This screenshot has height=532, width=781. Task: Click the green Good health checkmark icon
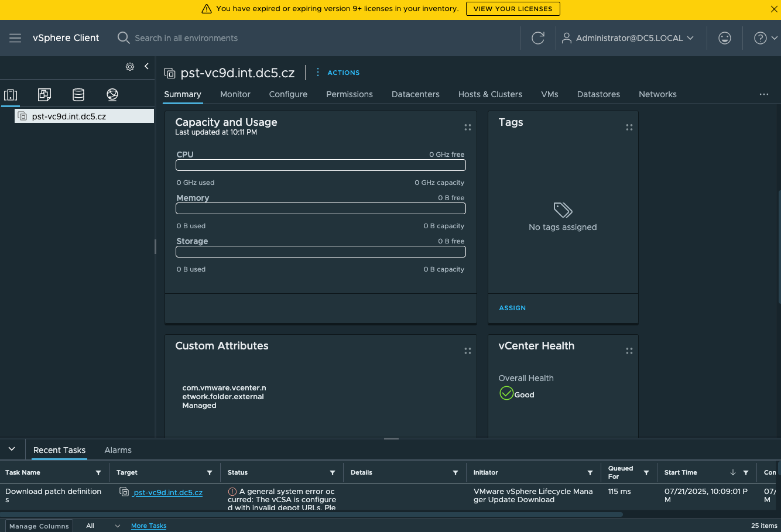point(506,393)
